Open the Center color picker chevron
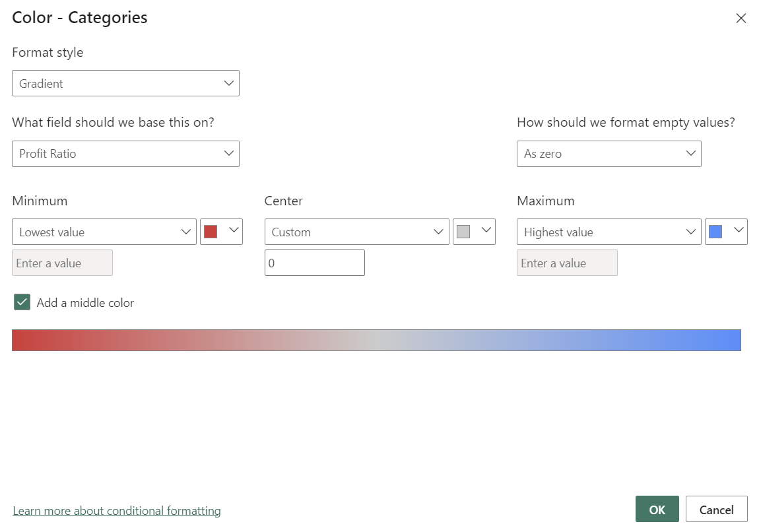The width and height of the screenshot is (759, 532). (x=486, y=231)
